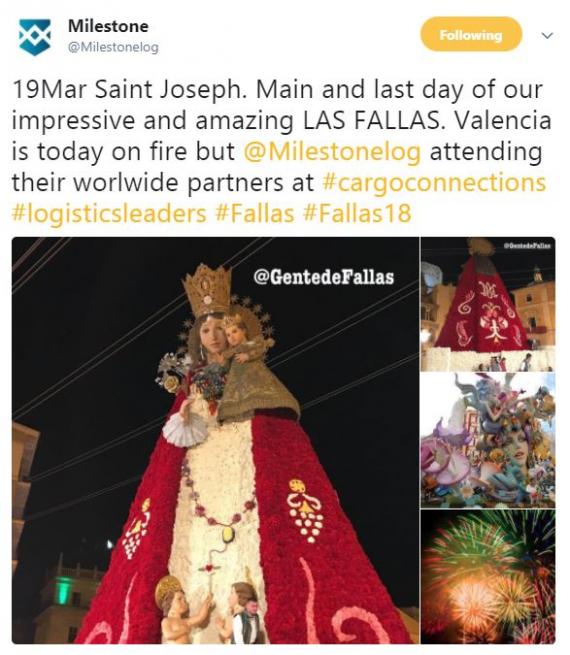This screenshot has height=655, width=570.
Task: Open the colorful falla sculpture photo
Action: (x=488, y=440)
